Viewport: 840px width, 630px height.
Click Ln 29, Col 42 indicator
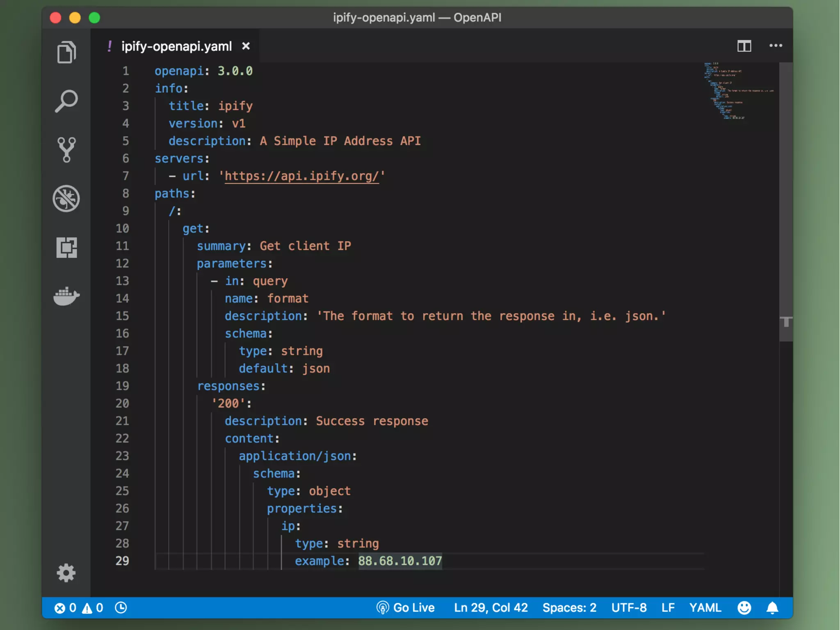click(x=491, y=607)
